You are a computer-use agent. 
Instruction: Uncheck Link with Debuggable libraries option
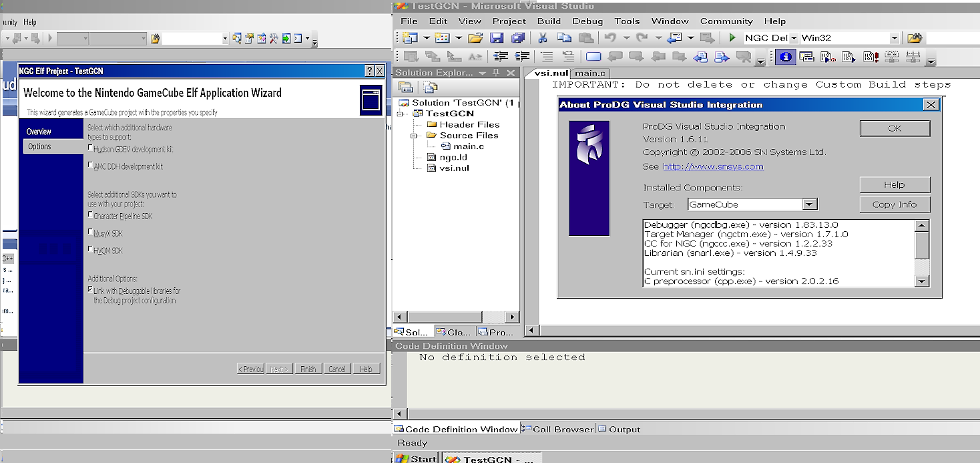(90, 290)
